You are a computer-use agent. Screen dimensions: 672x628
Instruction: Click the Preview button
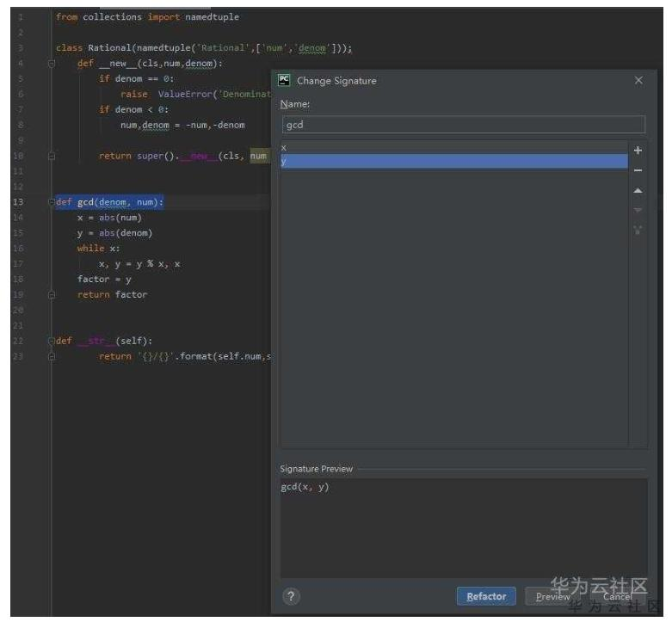553,596
